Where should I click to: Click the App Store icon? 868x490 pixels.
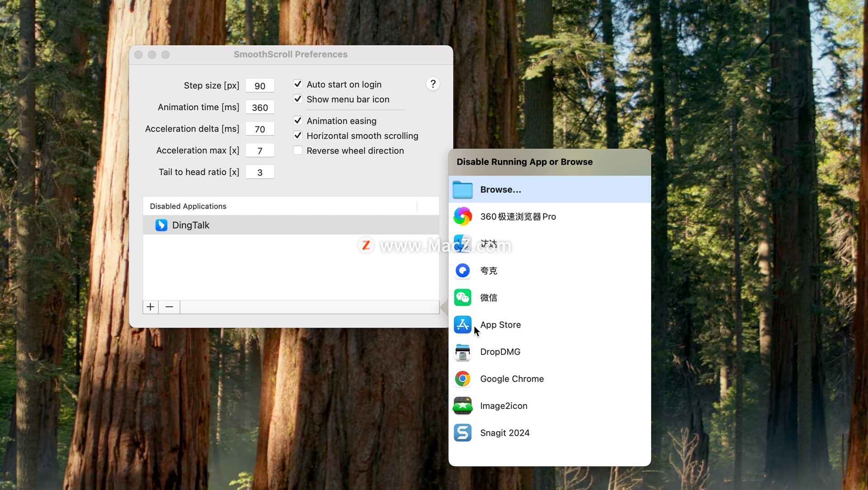[x=462, y=324]
